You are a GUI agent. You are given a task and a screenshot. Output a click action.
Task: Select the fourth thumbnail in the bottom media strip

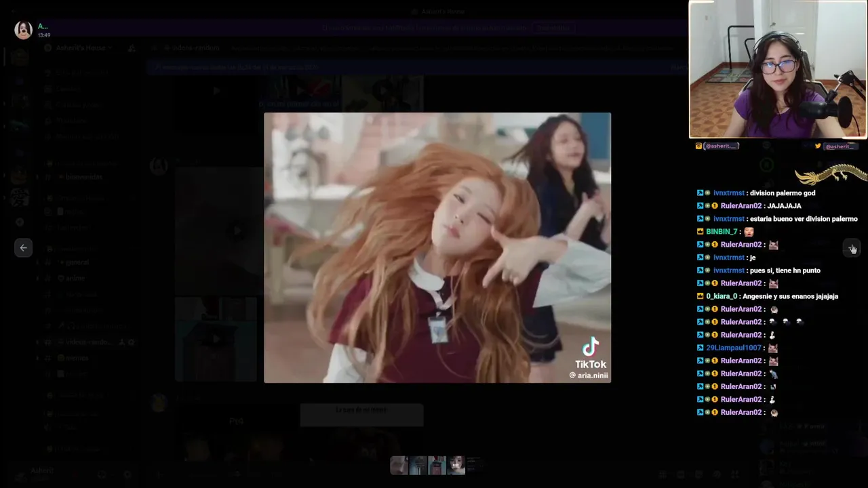(456, 465)
